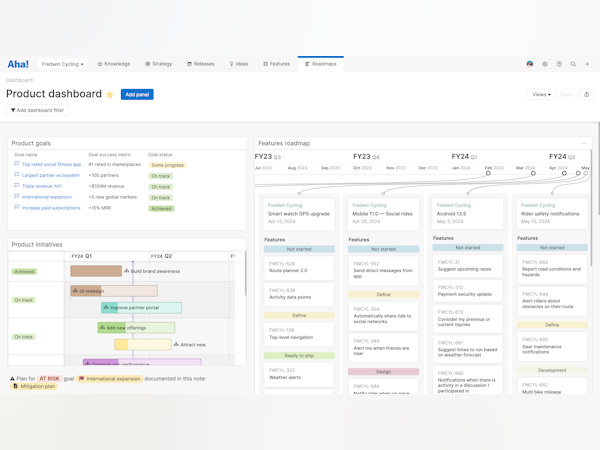Open the Mobile 11.0 — Social rides release card

(x=383, y=214)
